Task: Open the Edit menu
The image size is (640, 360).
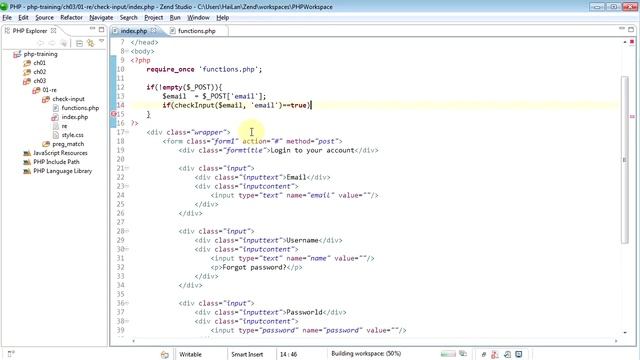Action: (23, 18)
